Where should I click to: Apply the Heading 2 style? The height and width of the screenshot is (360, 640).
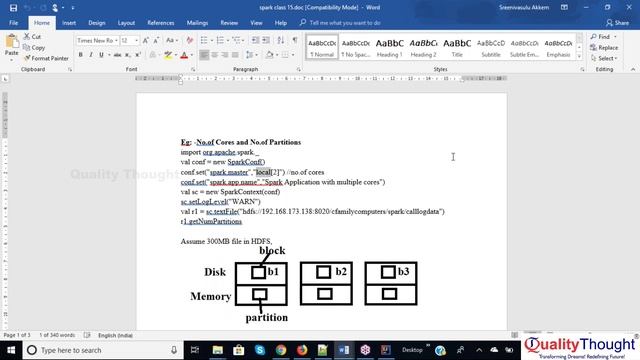(x=423, y=47)
